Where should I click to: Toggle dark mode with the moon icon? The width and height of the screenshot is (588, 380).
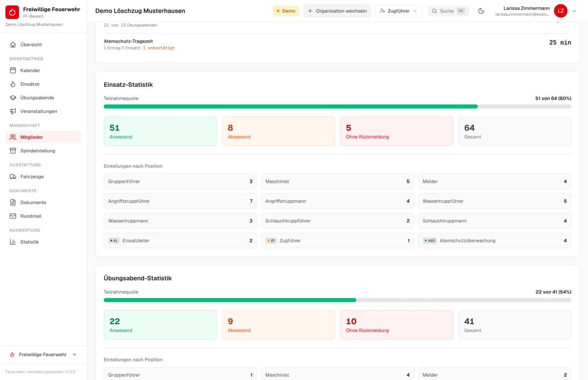[x=481, y=11]
